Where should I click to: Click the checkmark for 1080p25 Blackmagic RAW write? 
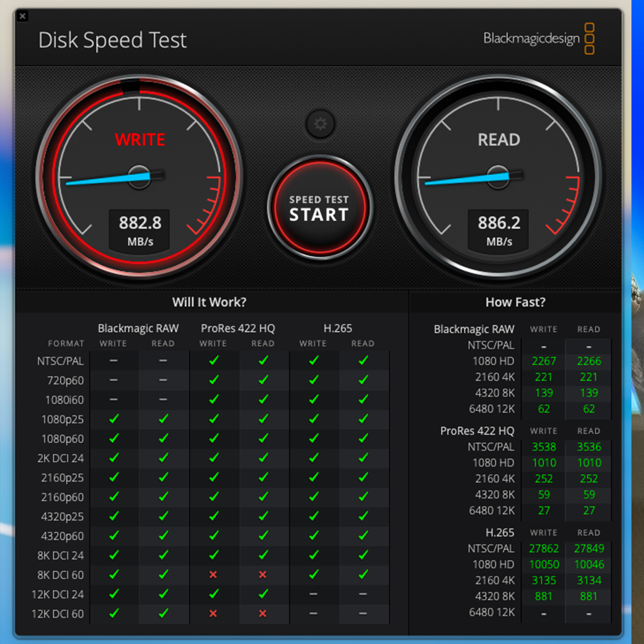click(113, 419)
